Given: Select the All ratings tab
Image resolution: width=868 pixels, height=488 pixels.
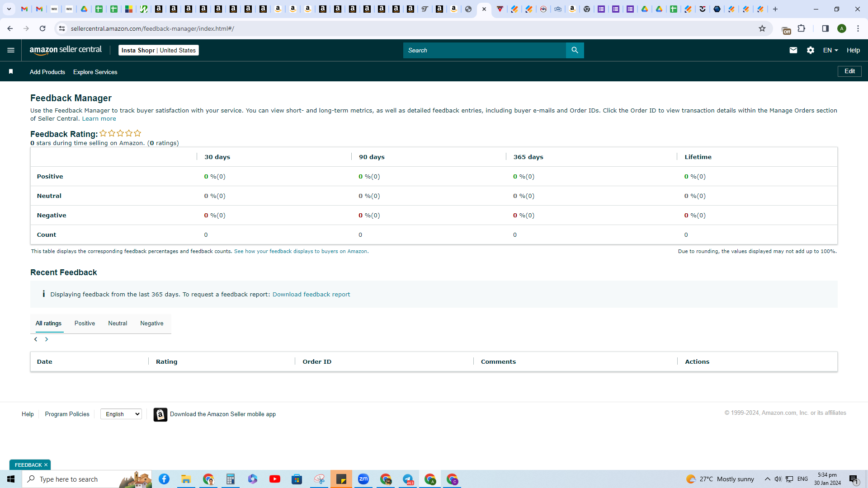Looking at the screenshot, I should tap(48, 324).
